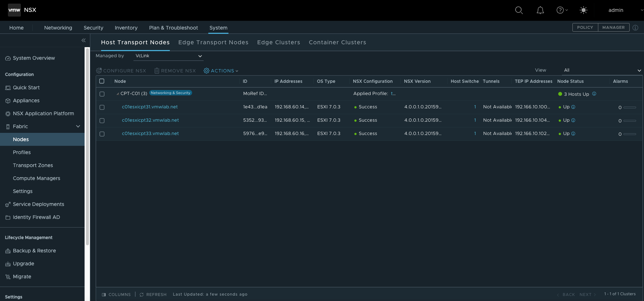The height and width of the screenshot is (301, 644).
Task: Toggle the light/dark theme sun icon
Action: (584, 10)
